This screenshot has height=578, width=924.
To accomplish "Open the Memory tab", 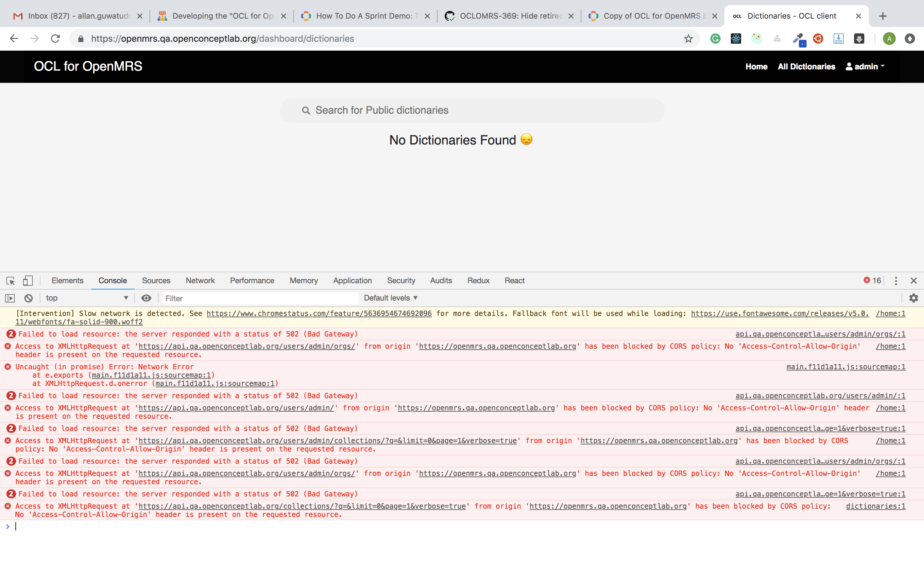I will coord(304,281).
